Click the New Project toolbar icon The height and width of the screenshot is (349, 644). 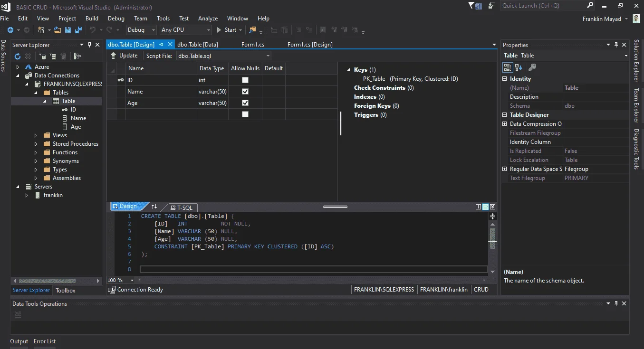pos(41,30)
